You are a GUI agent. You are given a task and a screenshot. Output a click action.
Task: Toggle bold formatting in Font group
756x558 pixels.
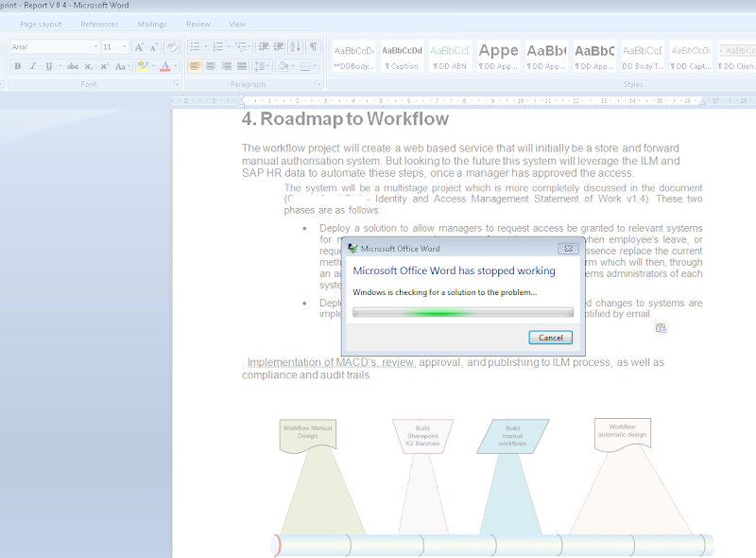[x=17, y=66]
